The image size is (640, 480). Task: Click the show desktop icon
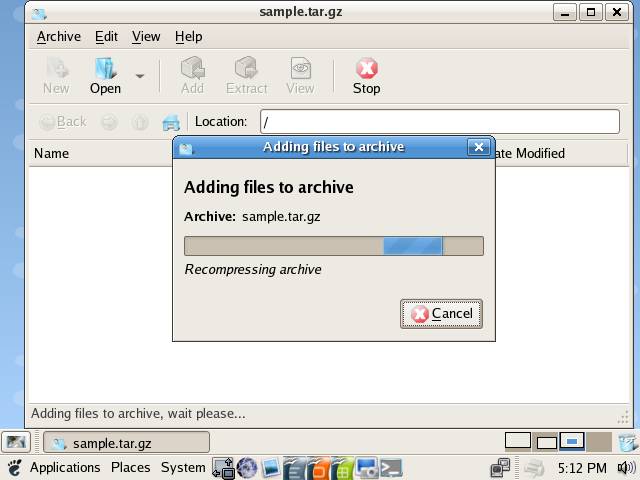[x=16, y=442]
